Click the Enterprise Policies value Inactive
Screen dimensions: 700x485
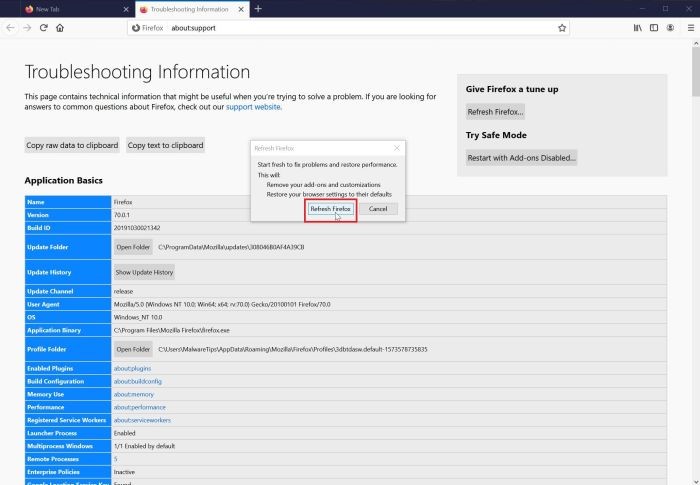(124, 472)
